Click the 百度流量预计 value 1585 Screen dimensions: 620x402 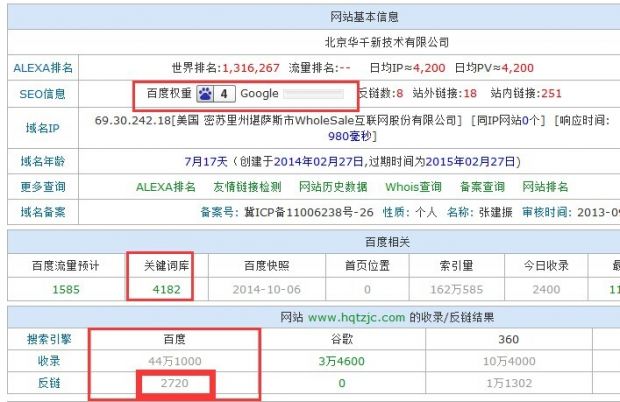pyautogui.click(x=66, y=290)
